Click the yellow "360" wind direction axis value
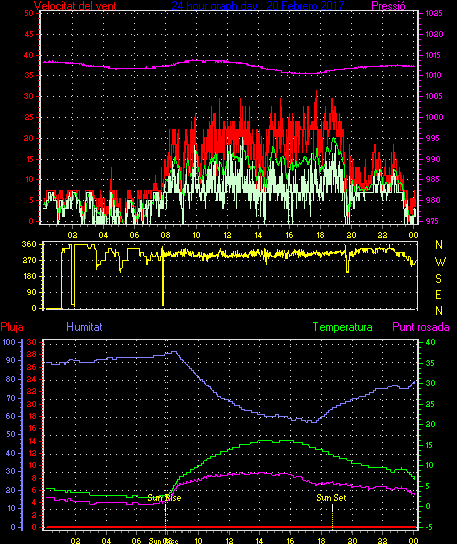This screenshot has height=544, width=457. point(29,244)
